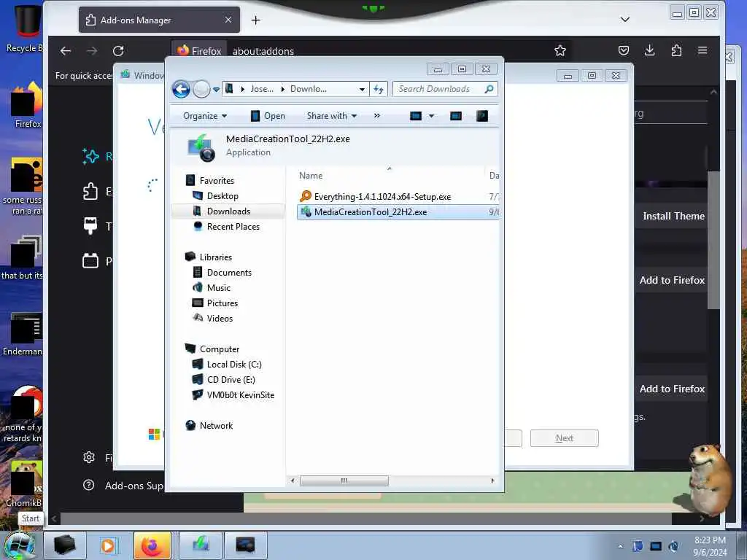Close the Add-ons Manager tab
747x560 pixels.
pos(228,20)
